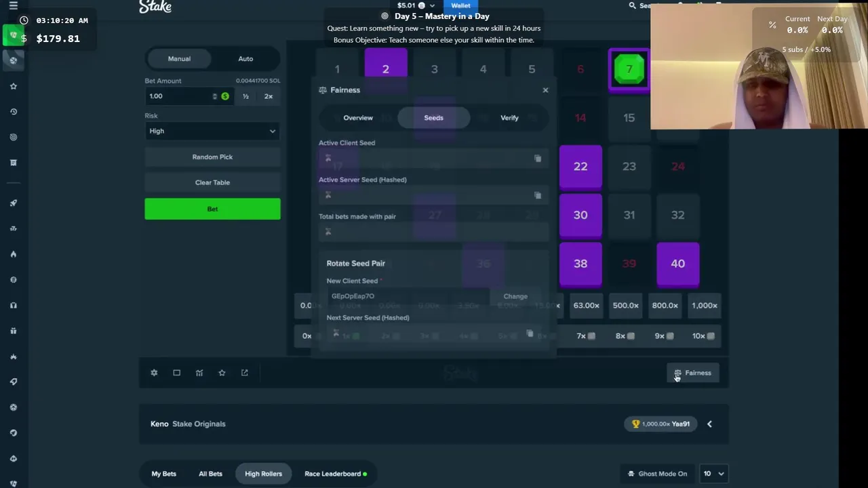
Task: Open the gift box promotions icon
Action: [13, 331]
